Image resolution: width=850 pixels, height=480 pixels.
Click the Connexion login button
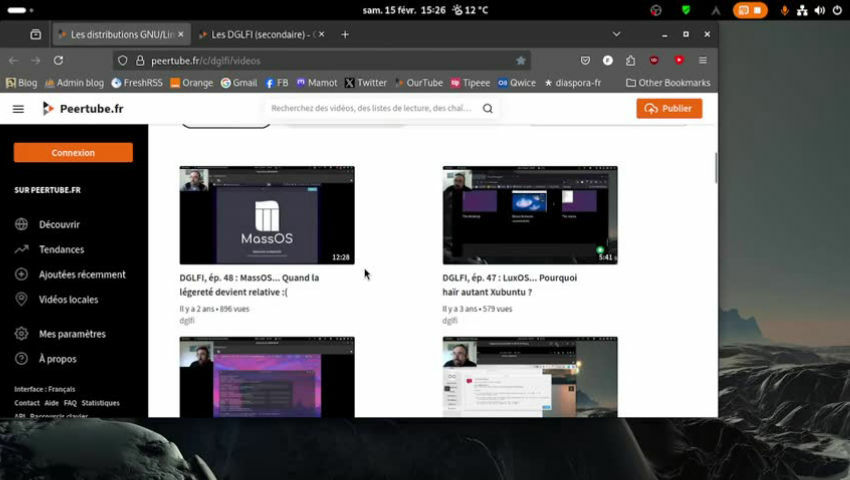click(73, 152)
